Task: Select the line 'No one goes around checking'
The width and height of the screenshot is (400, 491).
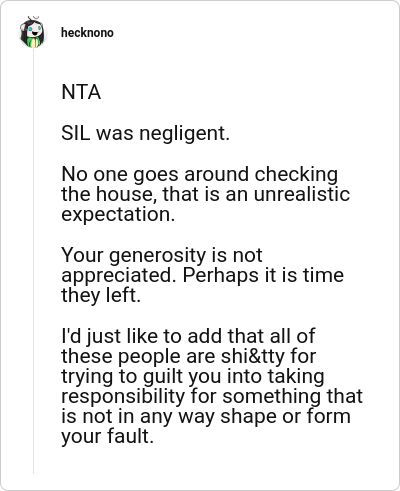Action: (200, 174)
